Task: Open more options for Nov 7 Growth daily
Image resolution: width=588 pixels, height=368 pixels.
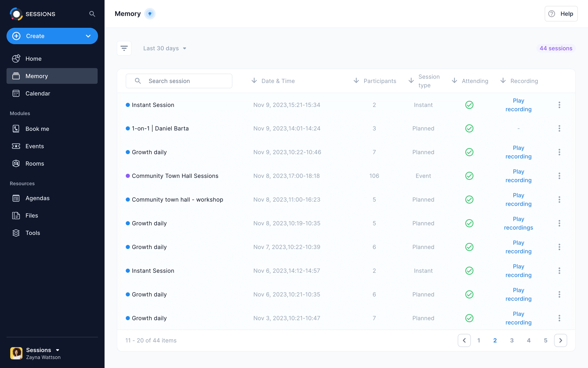Action: tap(559, 247)
